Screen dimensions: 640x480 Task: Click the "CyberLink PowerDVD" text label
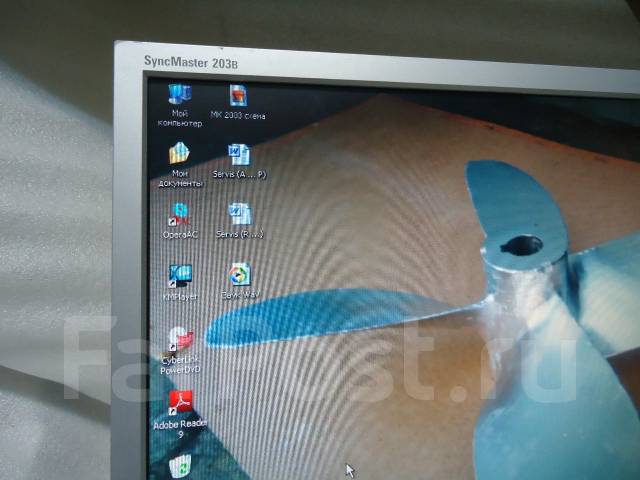(x=181, y=364)
